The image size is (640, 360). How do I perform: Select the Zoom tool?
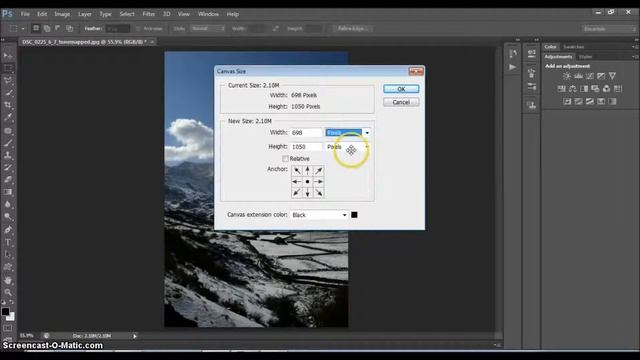click(x=8, y=292)
